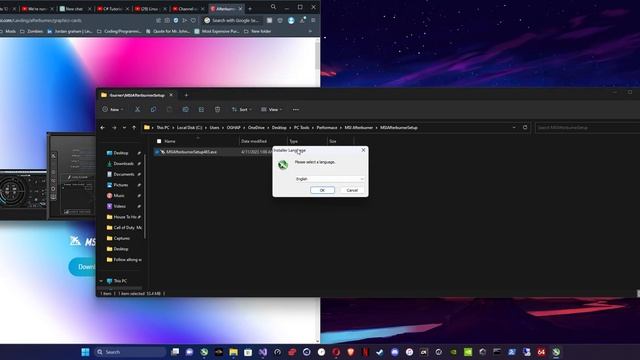This screenshot has height=360, width=640.
Task: Open Documents in the sidebar
Action: (x=123, y=174)
